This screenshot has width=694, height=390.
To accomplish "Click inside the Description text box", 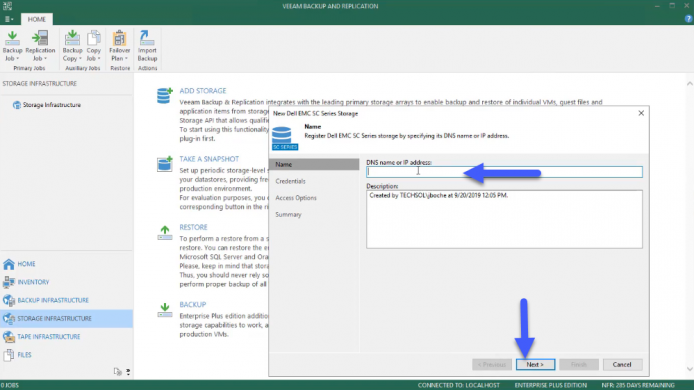I will point(504,219).
